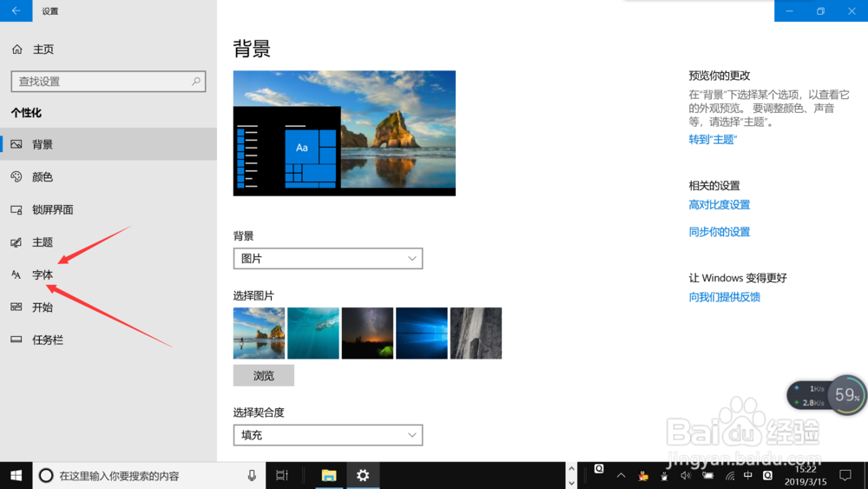Choose the beach rock arch wallpaper thumbnail

pyautogui.click(x=259, y=334)
